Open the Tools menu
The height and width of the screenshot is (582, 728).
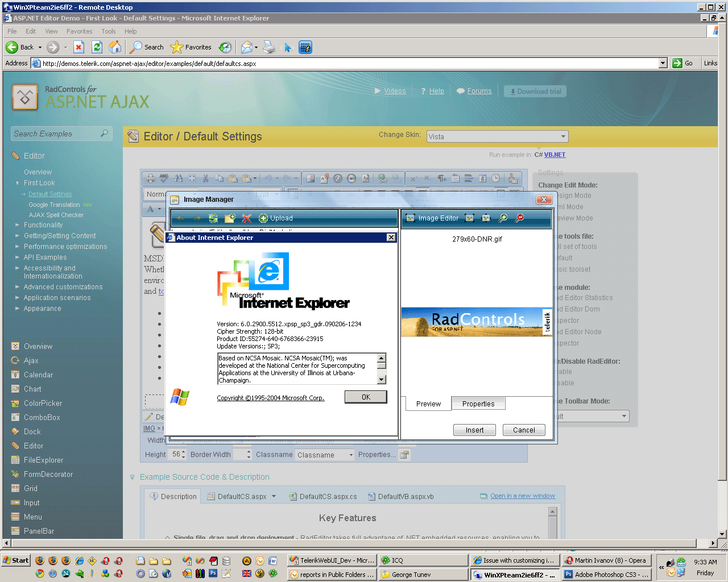pos(108,31)
